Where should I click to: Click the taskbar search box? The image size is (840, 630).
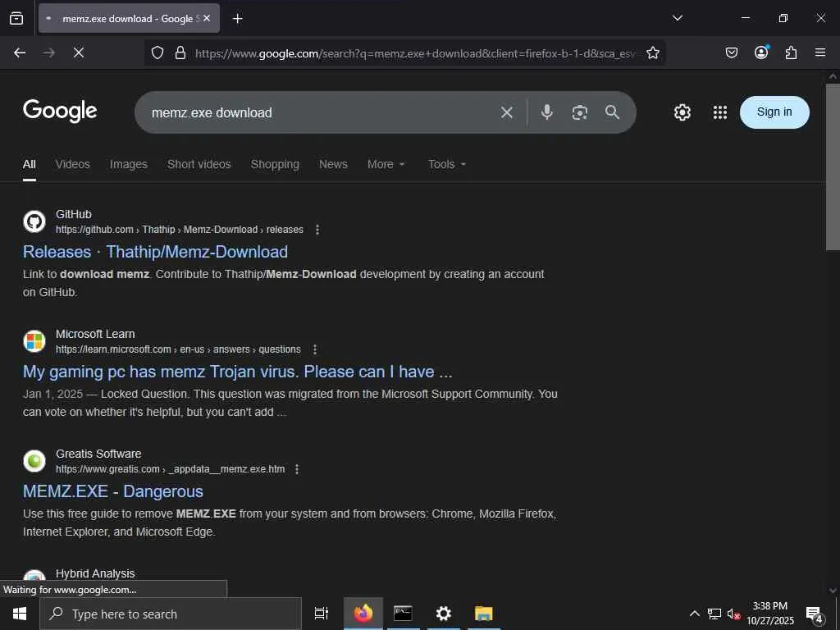[x=171, y=614]
